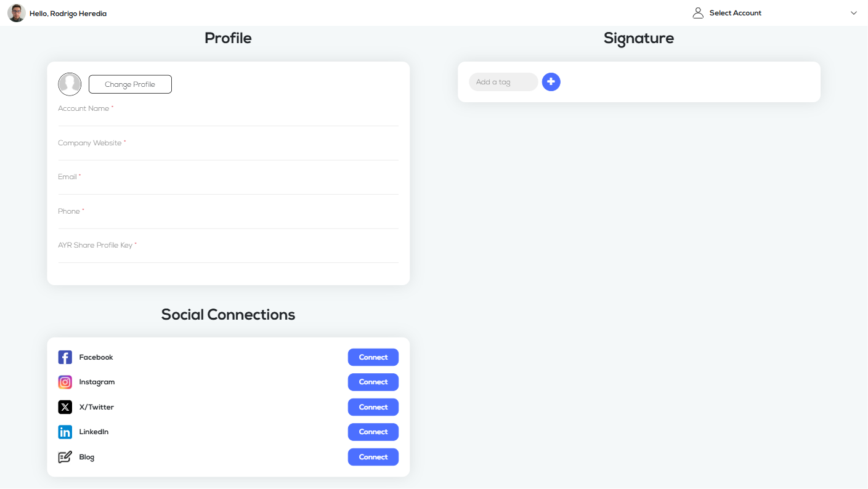Click the blue plus icon to add tag
The height and width of the screenshot is (489, 868).
point(551,81)
